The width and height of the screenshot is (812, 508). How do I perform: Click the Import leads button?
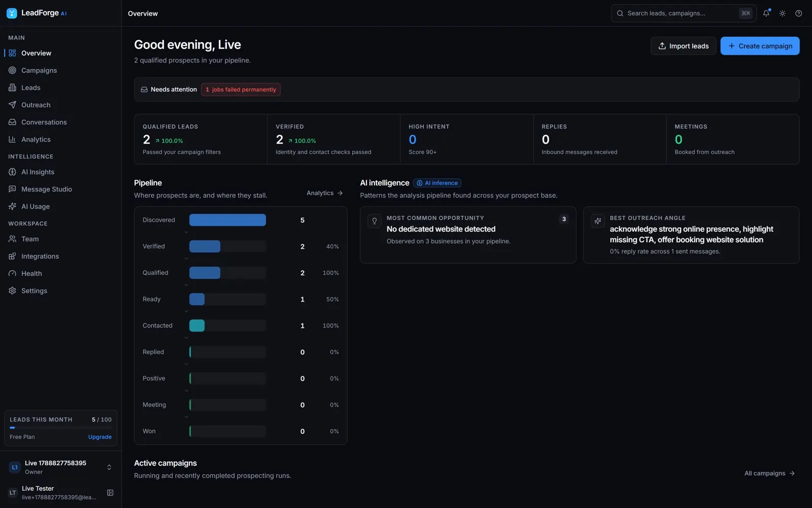(x=683, y=46)
